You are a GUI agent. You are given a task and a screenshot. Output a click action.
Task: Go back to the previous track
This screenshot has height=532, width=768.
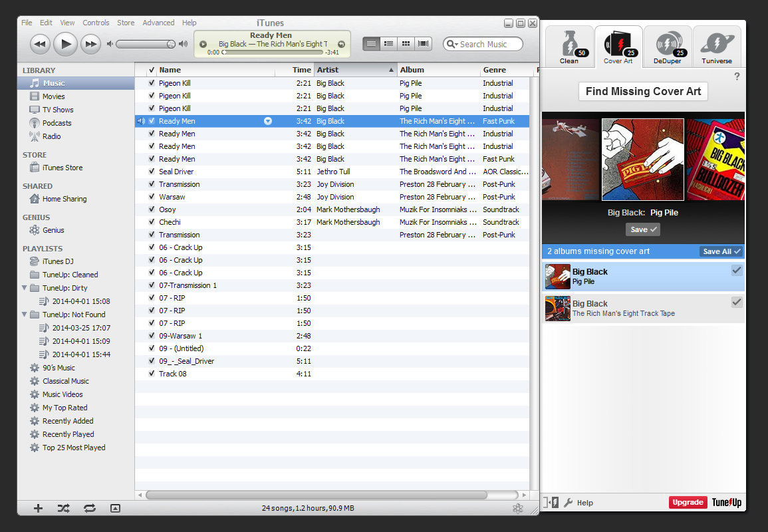pyautogui.click(x=41, y=45)
